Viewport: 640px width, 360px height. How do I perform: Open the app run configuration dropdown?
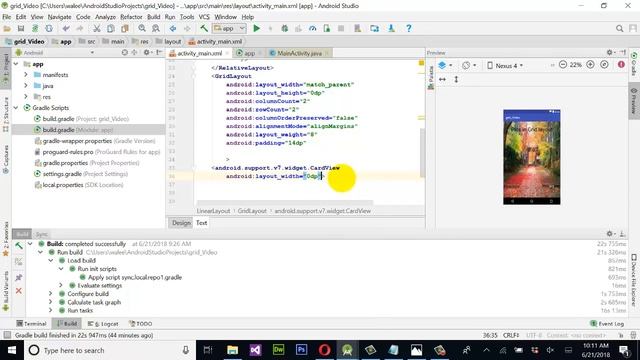click(x=229, y=29)
